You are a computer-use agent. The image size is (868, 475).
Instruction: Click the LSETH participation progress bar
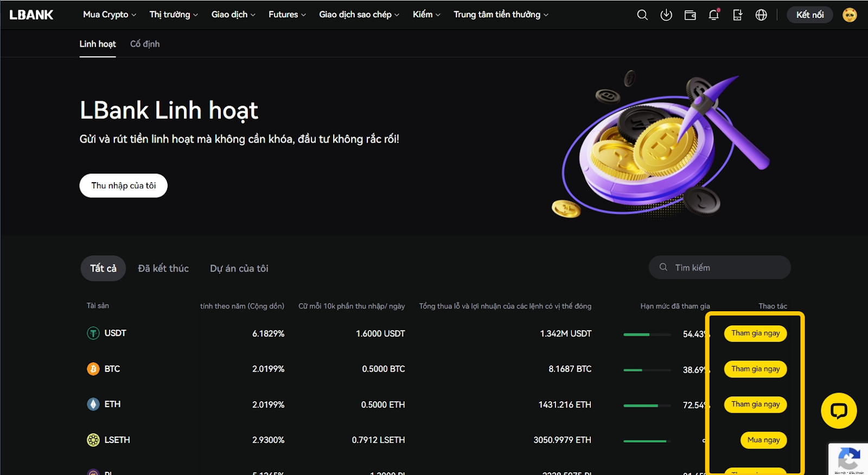pyautogui.click(x=647, y=441)
